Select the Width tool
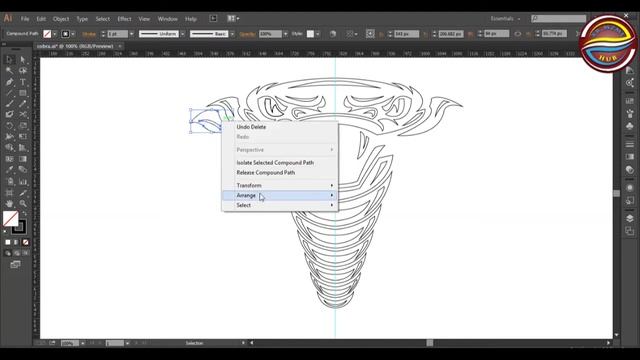Viewport: 640px width, 360px height. coord(9,137)
